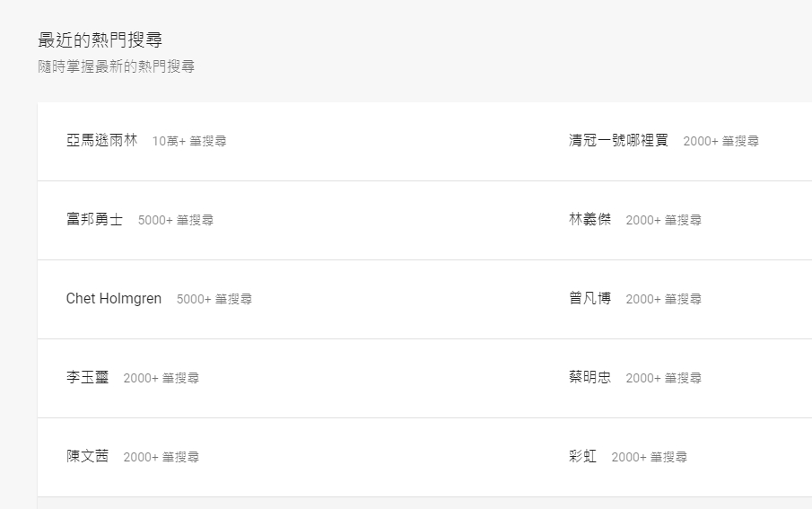Screen dimensions: 812x509
Task: Open Chet Holmgren search trend
Action: tap(114, 299)
